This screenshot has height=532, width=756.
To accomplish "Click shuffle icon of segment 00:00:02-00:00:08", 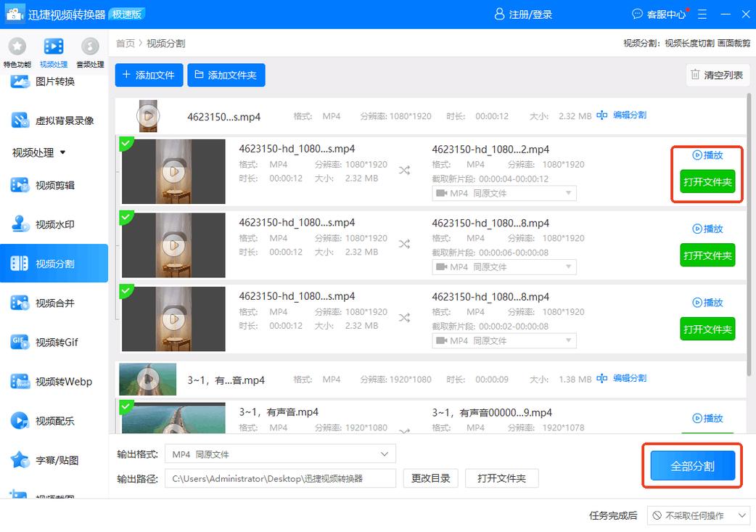I will coord(405,318).
